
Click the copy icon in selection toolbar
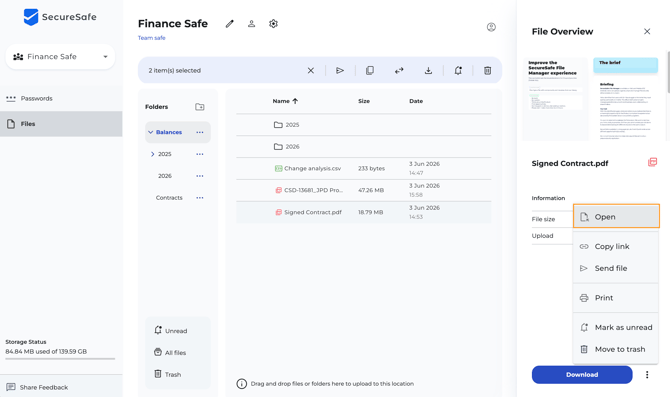coord(370,71)
